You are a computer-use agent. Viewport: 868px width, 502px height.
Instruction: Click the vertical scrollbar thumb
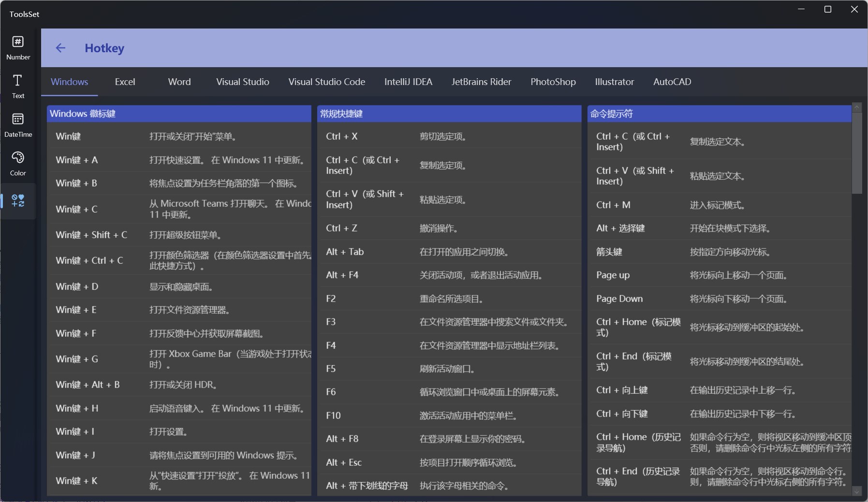857,153
